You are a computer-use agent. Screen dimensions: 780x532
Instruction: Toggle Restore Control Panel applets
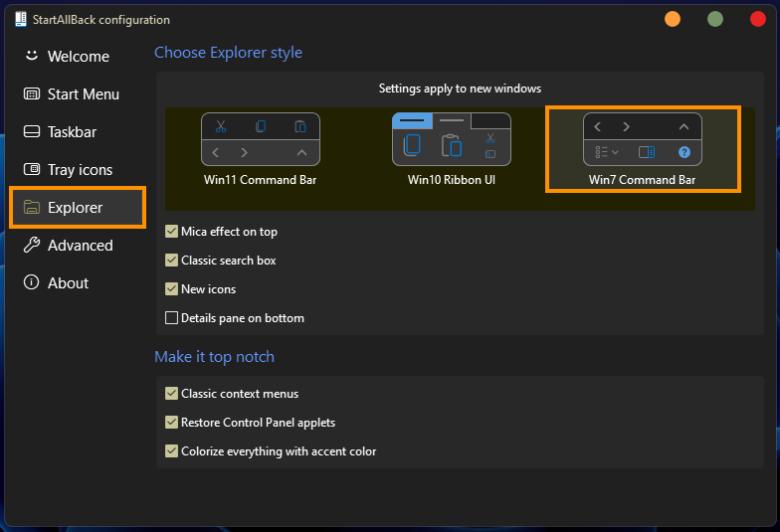pos(171,422)
